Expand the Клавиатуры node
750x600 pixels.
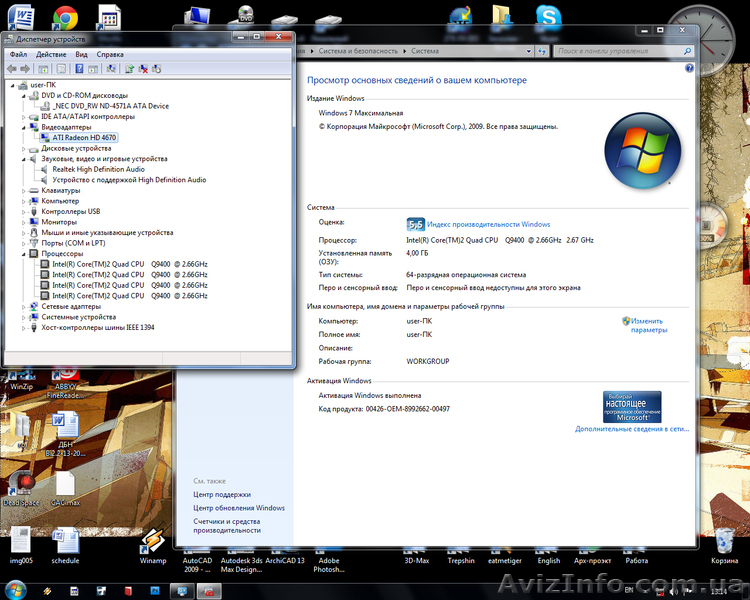[x=23, y=191]
